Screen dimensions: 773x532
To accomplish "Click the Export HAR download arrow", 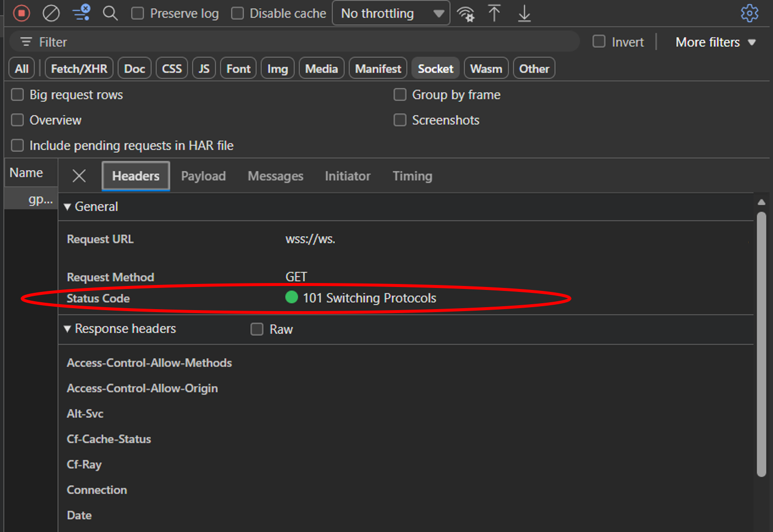I will tap(524, 13).
